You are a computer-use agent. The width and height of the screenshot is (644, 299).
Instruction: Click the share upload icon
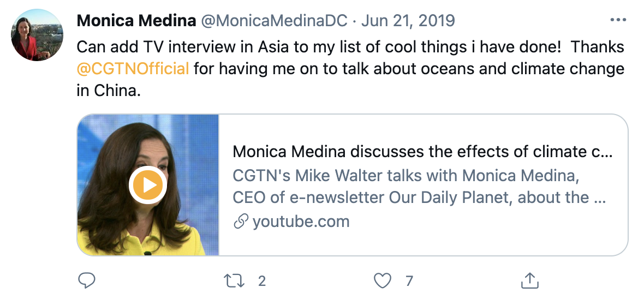(528, 281)
